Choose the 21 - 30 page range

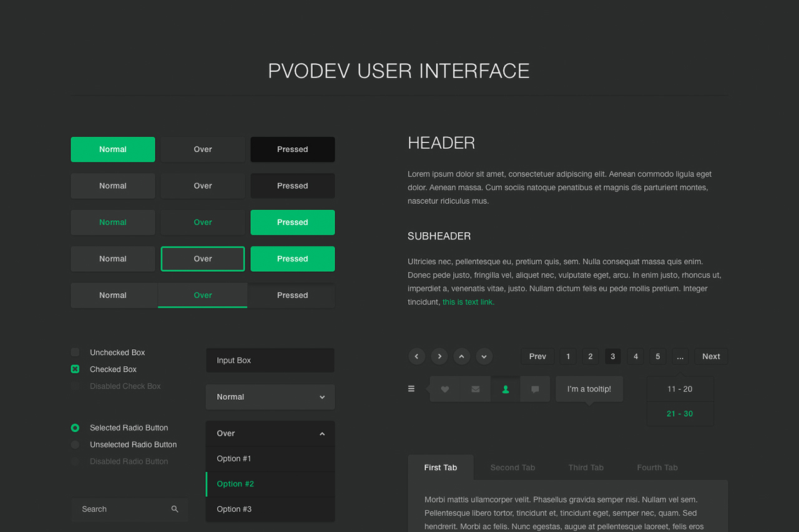pyautogui.click(x=680, y=414)
